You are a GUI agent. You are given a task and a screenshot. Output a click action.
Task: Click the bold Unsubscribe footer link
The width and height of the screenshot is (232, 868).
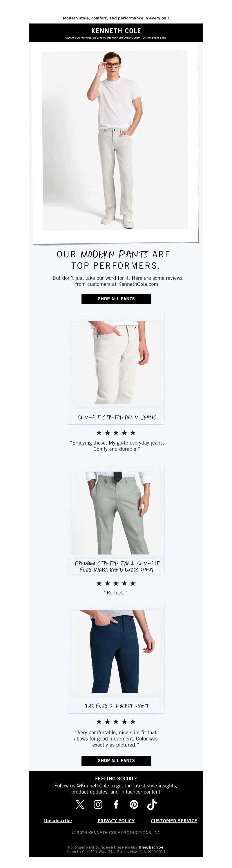[58, 820]
